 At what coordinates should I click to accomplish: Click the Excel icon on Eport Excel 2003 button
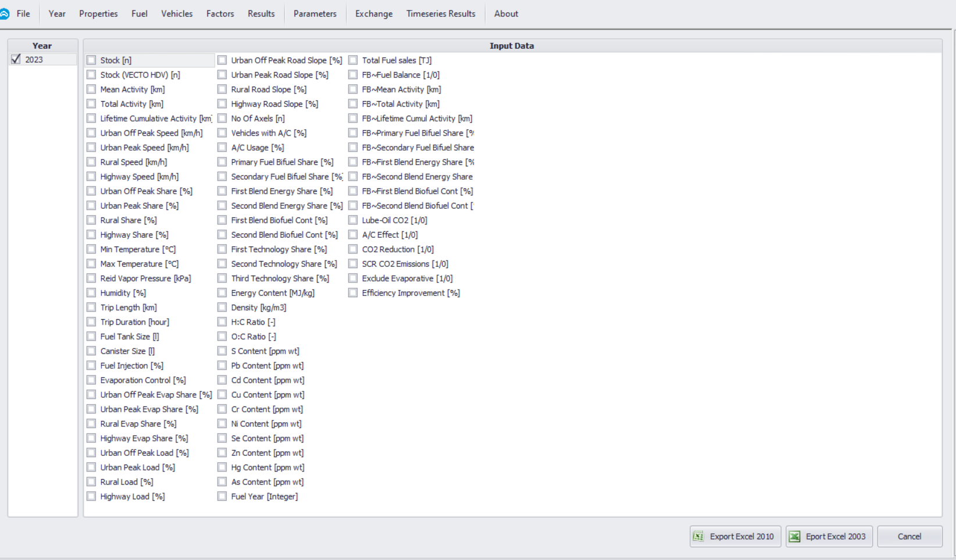tap(794, 536)
